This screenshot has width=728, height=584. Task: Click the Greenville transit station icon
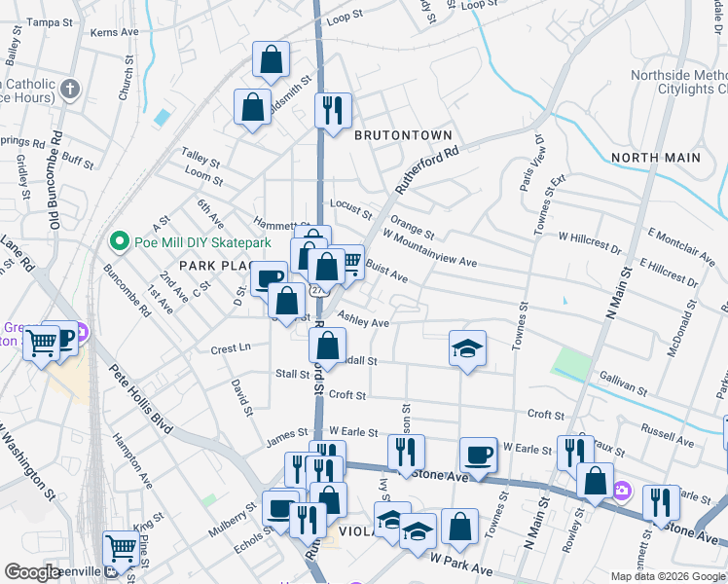coord(111,571)
